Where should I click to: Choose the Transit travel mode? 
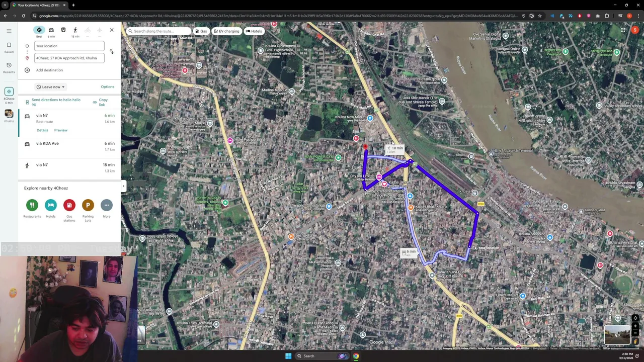coord(63,30)
